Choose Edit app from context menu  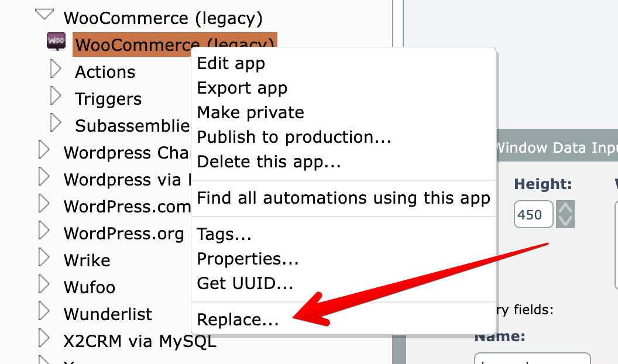point(231,63)
